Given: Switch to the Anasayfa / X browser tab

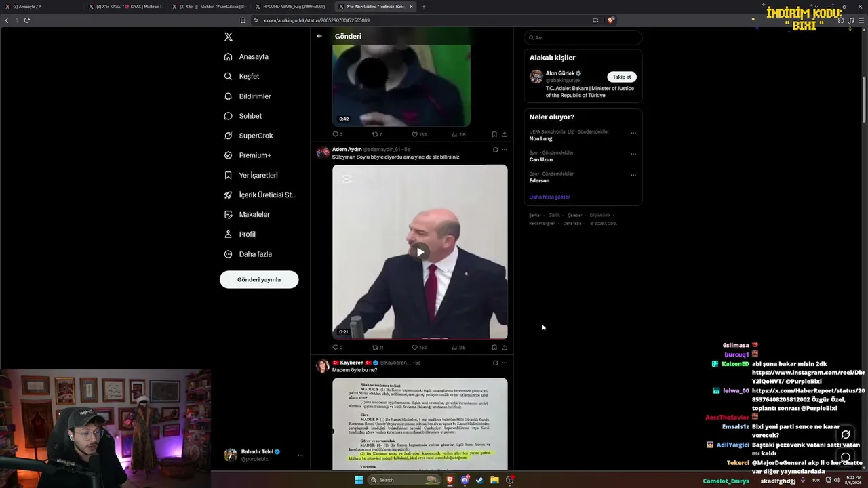Looking at the screenshot, I should [x=41, y=7].
